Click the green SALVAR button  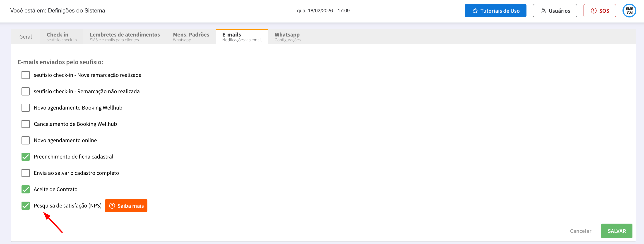click(x=616, y=231)
